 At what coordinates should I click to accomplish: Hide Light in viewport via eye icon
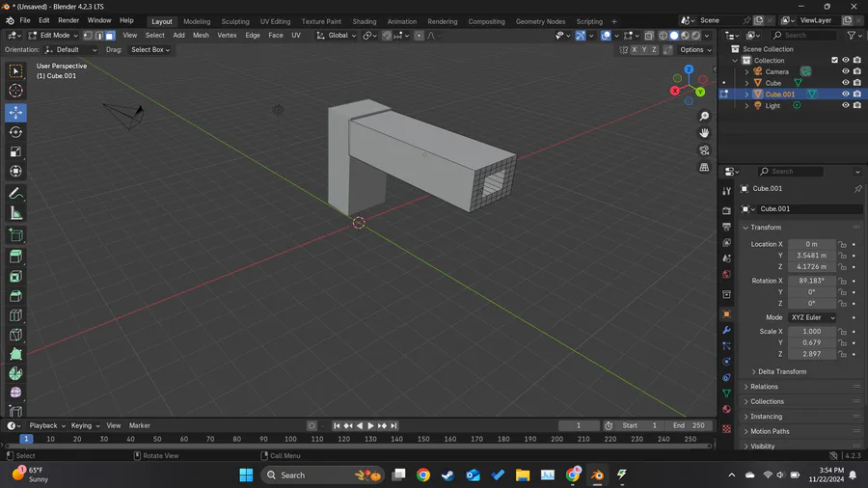coord(845,105)
